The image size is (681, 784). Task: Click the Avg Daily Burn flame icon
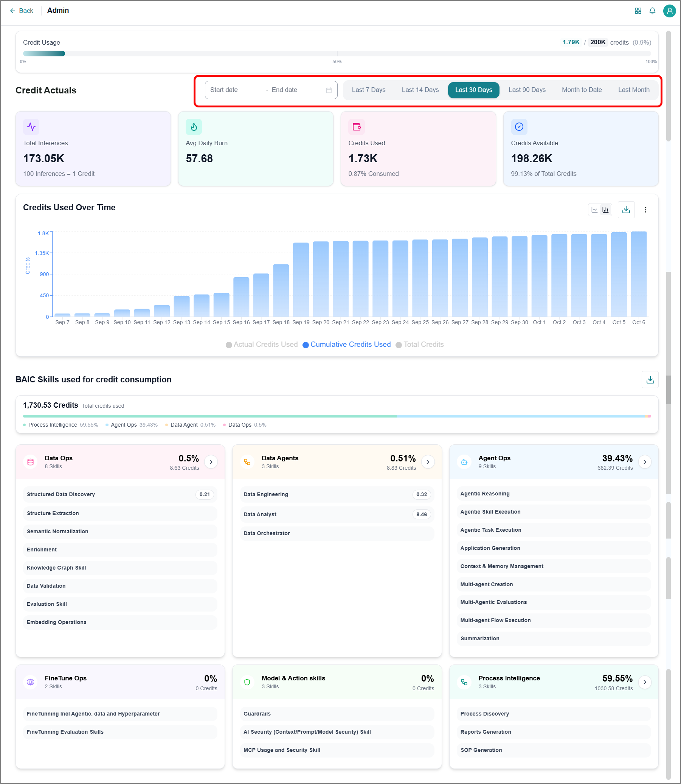[194, 127]
